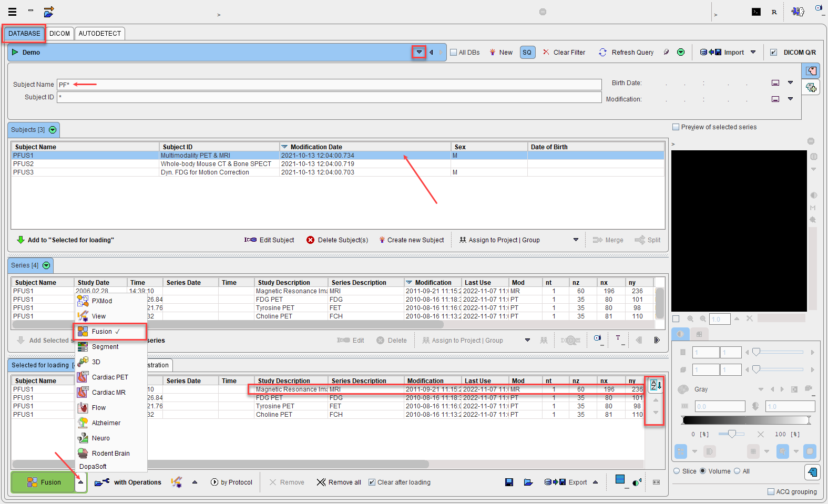
Task: Toggle the DICOM Q/R checkbox
Action: click(x=773, y=53)
